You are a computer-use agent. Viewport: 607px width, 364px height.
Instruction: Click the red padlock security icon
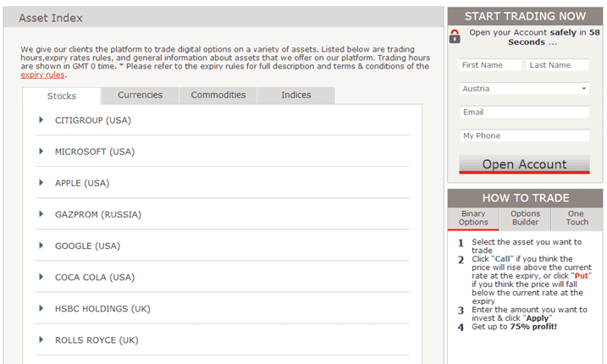(x=455, y=36)
